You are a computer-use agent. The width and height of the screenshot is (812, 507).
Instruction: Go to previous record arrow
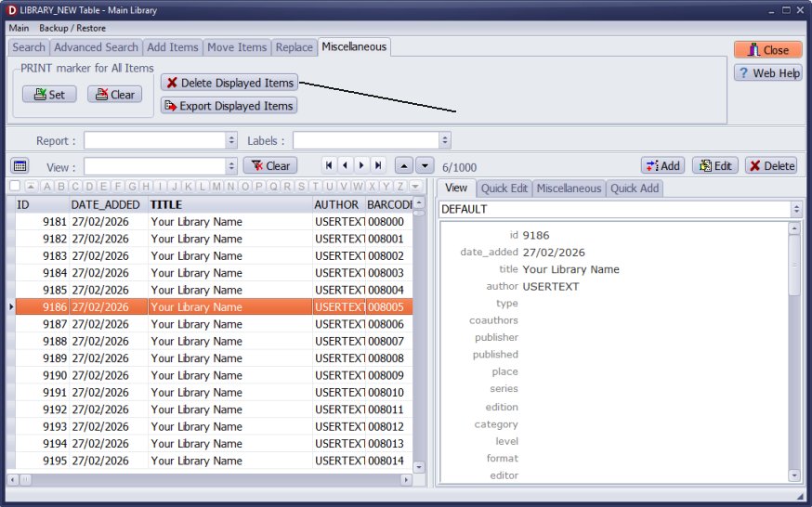click(345, 165)
